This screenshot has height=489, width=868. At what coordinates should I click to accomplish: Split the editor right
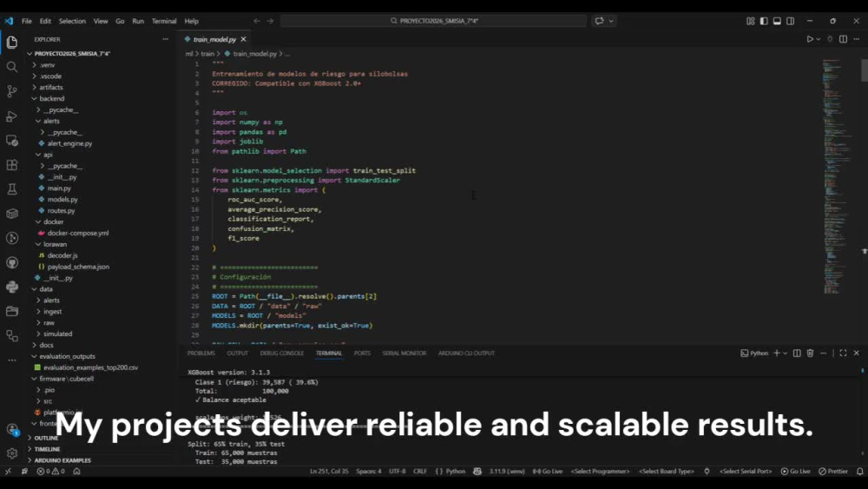point(843,39)
